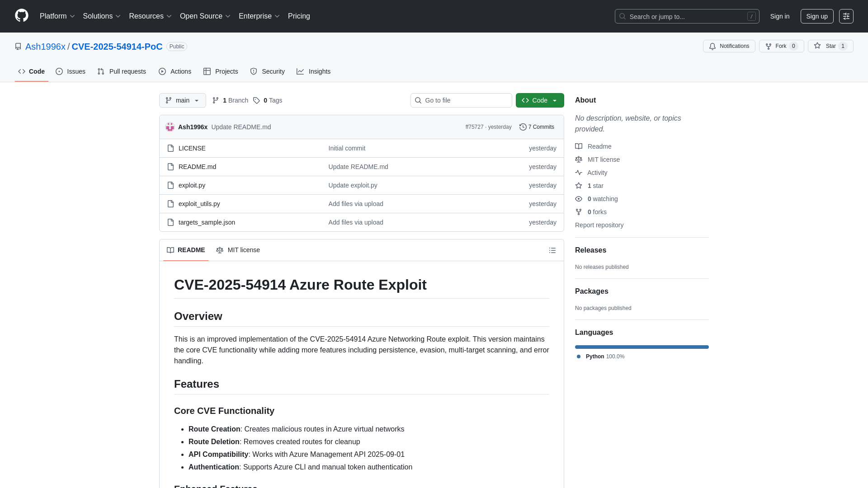Focus the Search or jump to field

(687, 16)
